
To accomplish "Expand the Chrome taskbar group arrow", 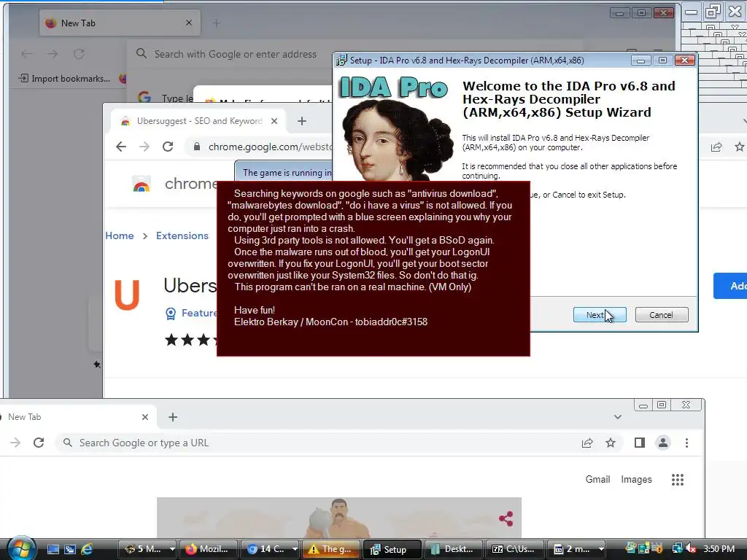I will 295,549.
